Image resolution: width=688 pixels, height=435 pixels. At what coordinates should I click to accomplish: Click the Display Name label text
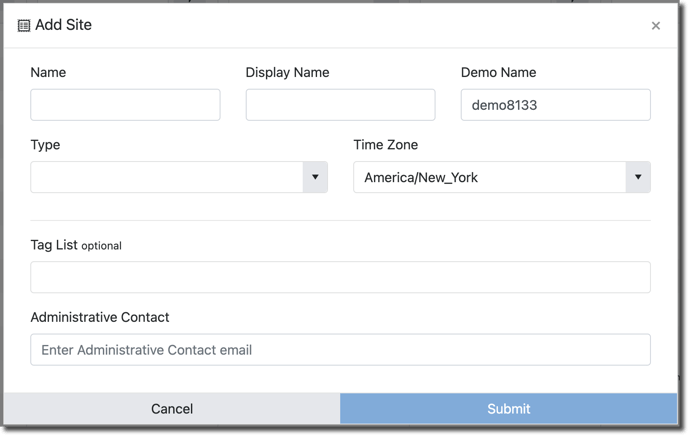coord(287,72)
